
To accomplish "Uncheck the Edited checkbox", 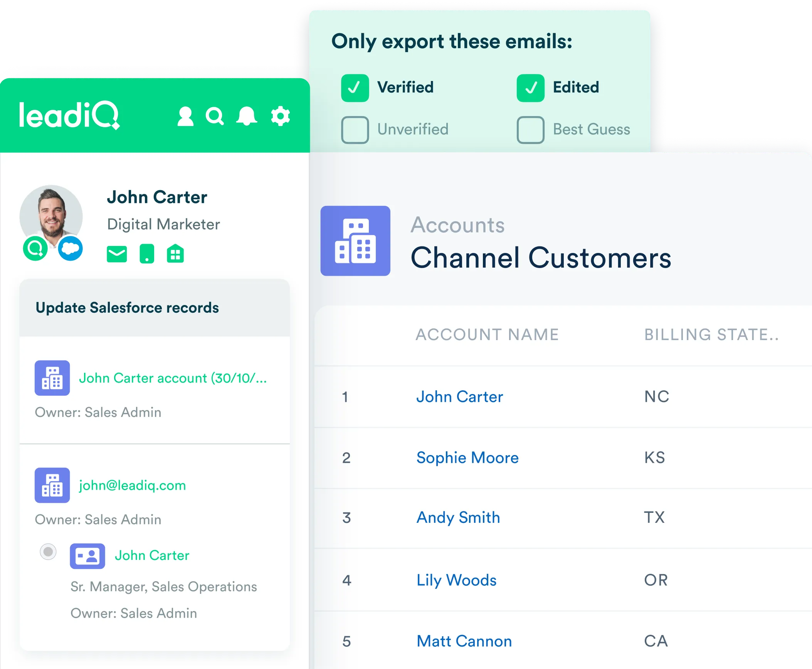I will (x=530, y=88).
